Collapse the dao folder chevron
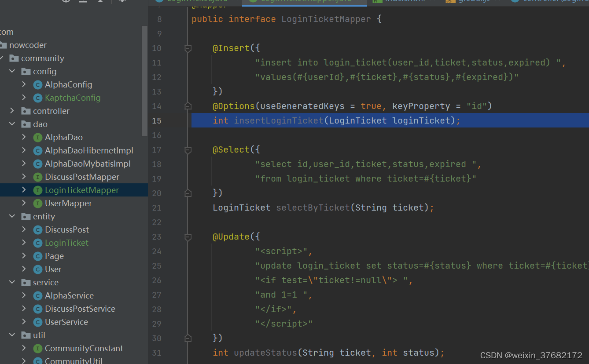 coord(12,124)
